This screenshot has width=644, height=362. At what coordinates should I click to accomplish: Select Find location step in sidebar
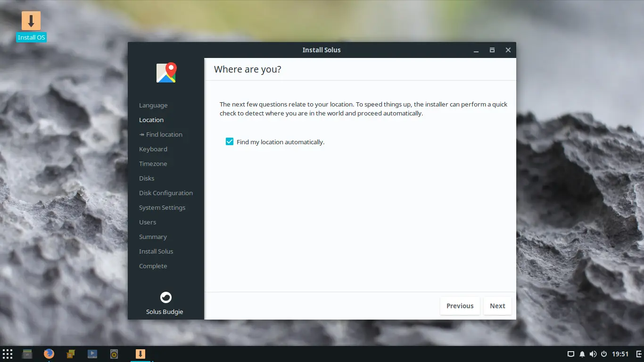(161, 134)
